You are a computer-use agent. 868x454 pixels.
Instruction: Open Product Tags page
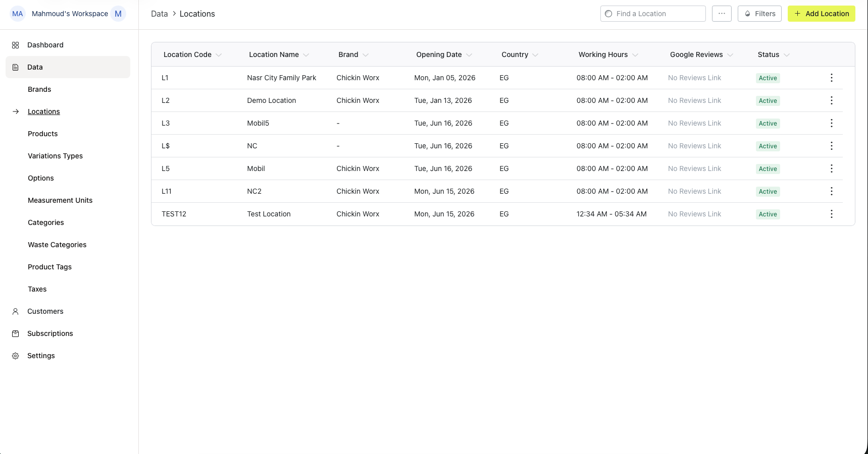pyautogui.click(x=49, y=267)
